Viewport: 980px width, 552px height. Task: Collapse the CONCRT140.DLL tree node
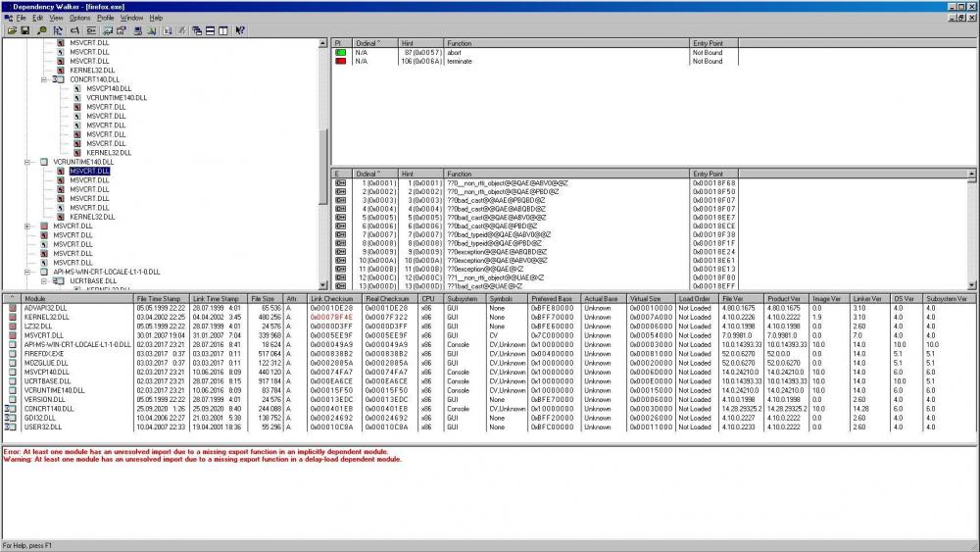click(x=43, y=78)
